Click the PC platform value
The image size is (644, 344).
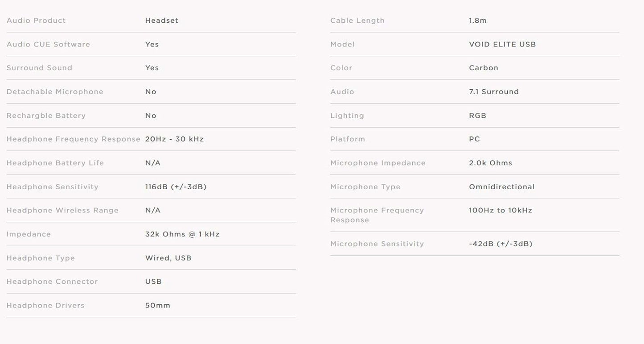tap(475, 139)
